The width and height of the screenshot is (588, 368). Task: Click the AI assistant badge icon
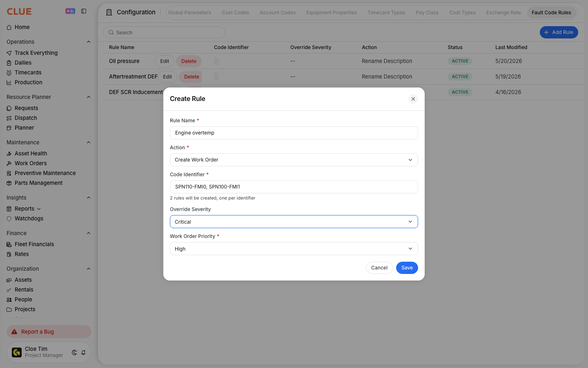(x=70, y=11)
